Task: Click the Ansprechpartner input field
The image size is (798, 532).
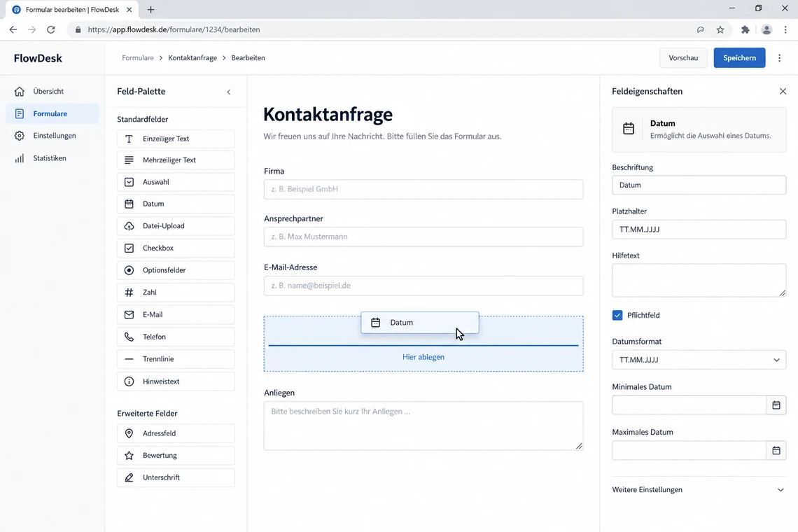Action: [423, 237]
